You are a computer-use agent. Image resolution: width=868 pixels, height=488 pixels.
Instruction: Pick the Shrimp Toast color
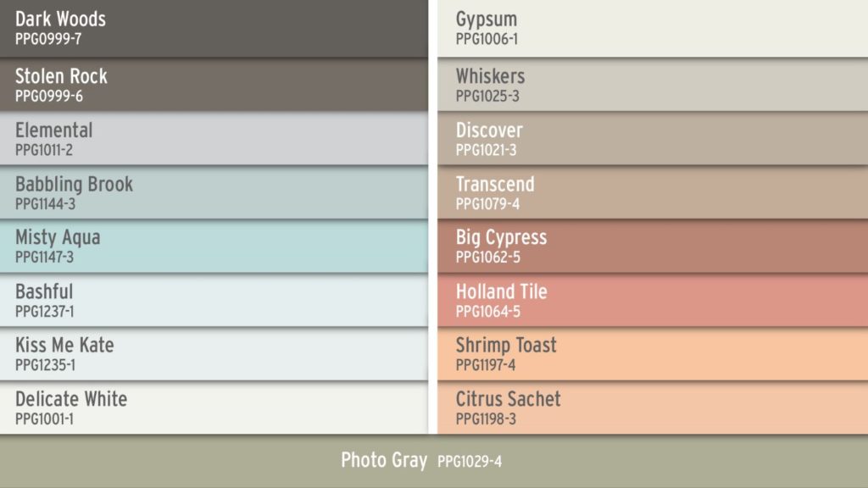(653, 353)
